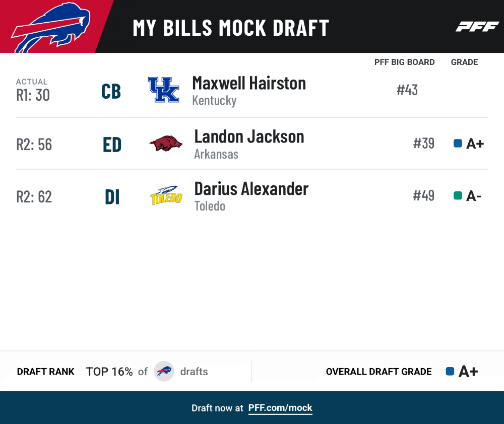Click the TOP 16% draft rank text
The width and height of the screenshot is (504, 424).
click(x=109, y=372)
